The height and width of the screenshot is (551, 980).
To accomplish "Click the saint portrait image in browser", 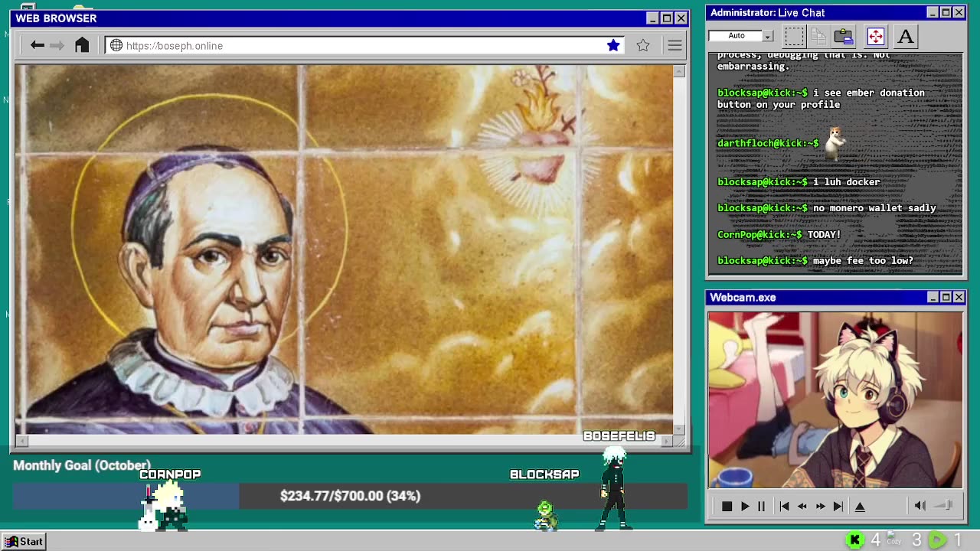I will tap(344, 249).
